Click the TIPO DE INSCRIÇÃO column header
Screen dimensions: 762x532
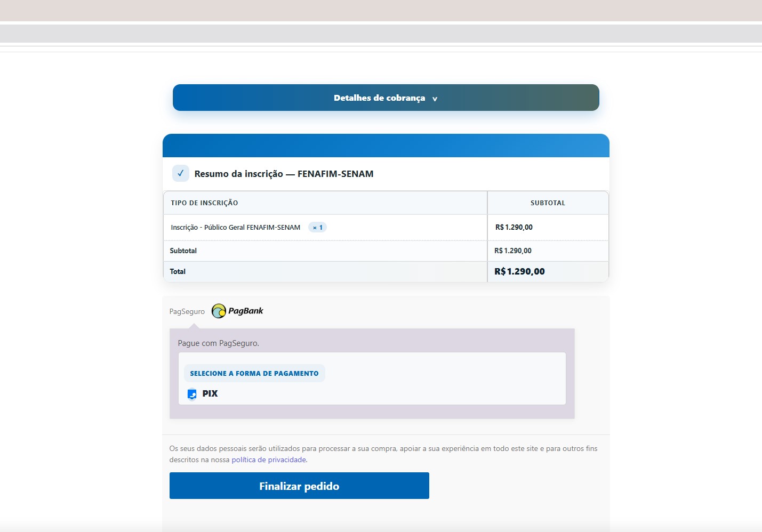204,203
